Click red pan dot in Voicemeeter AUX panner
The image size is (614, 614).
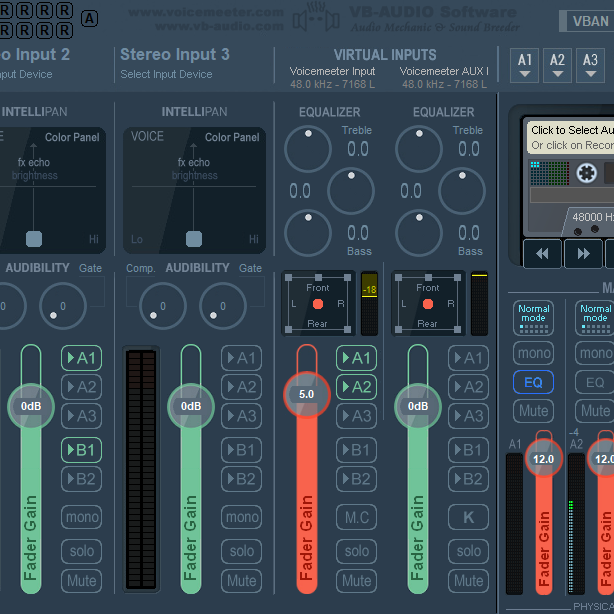(428, 304)
